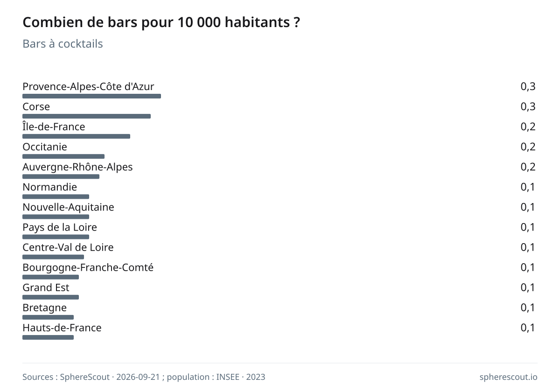Select the Normandie row label
The height and width of the screenshot is (392, 560).
click(49, 187)
